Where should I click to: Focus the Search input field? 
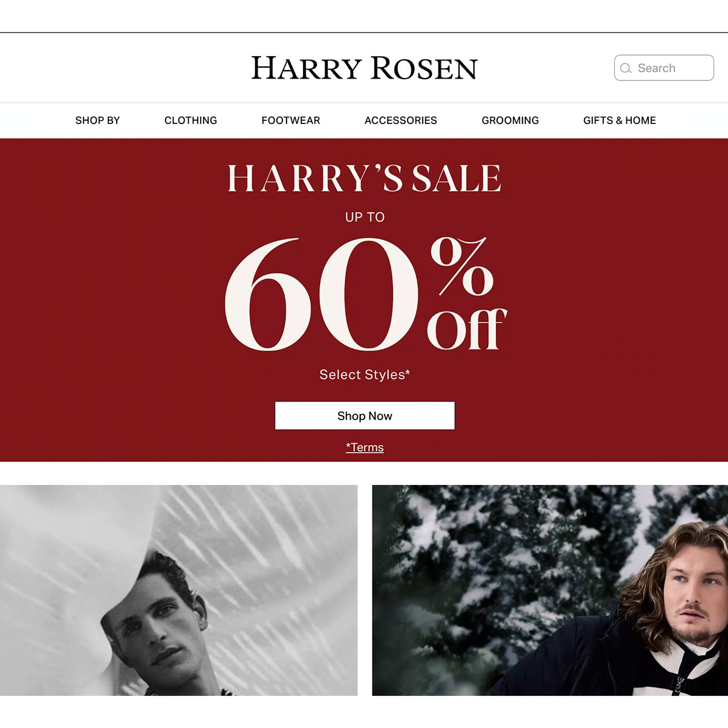664,68
